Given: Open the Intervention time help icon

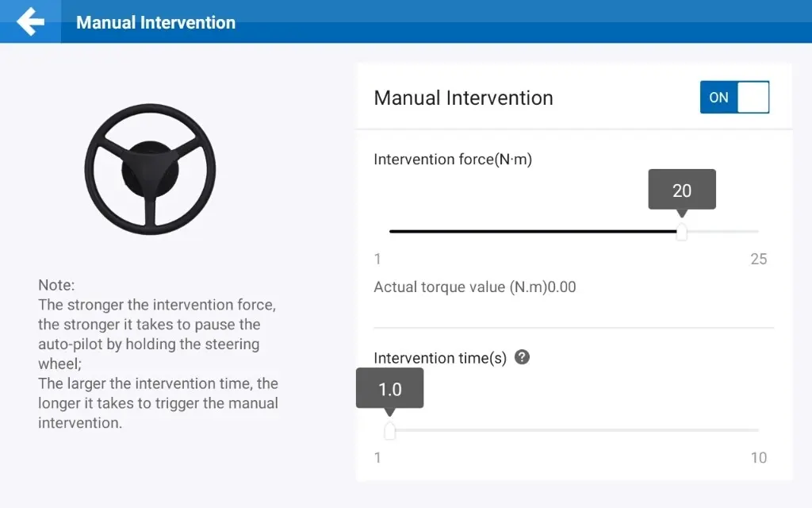Looking at the screenshot, I should pos(522,357).
